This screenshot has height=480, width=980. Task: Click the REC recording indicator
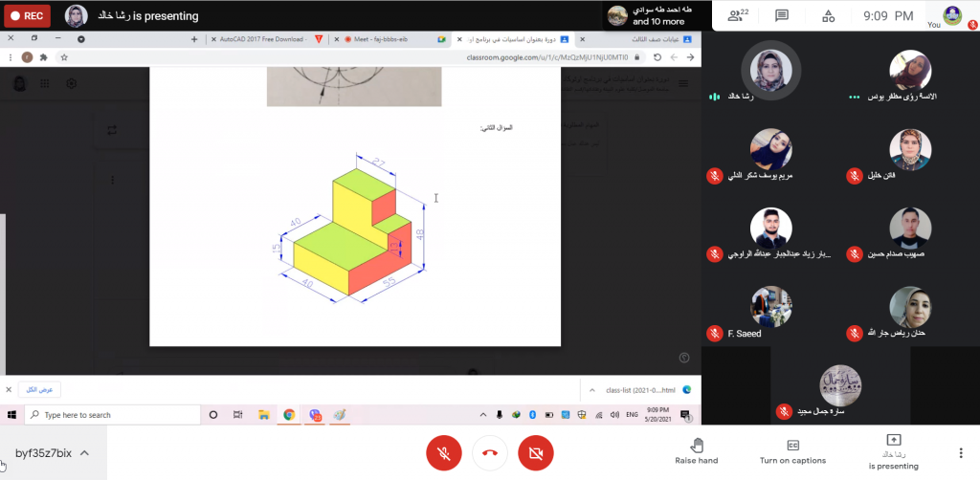click(26, 15)
